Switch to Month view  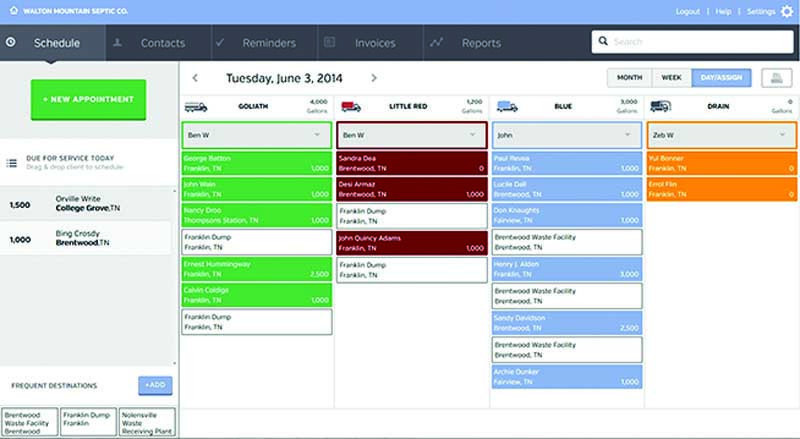[629, 78]
